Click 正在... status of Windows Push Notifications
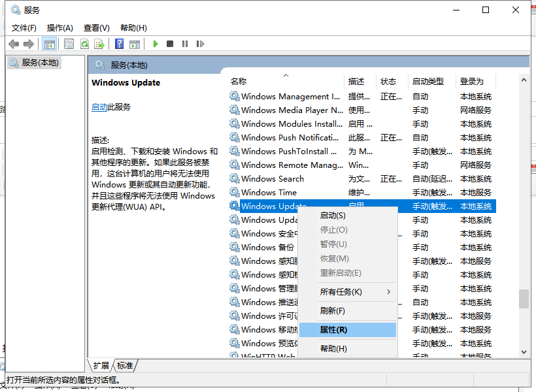536x392 pixels. click(x=391, y=137)
